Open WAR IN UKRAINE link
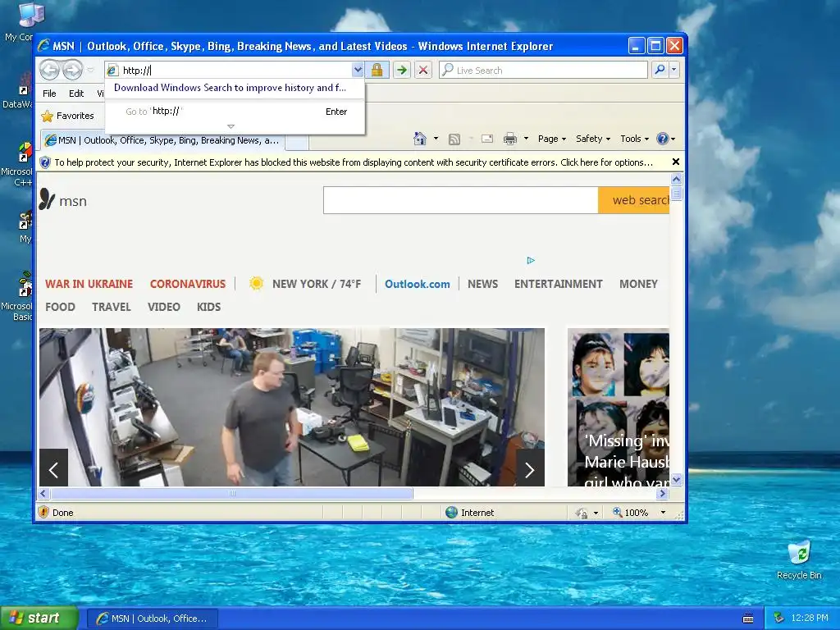The image size is (840, 630). [89, 284]
